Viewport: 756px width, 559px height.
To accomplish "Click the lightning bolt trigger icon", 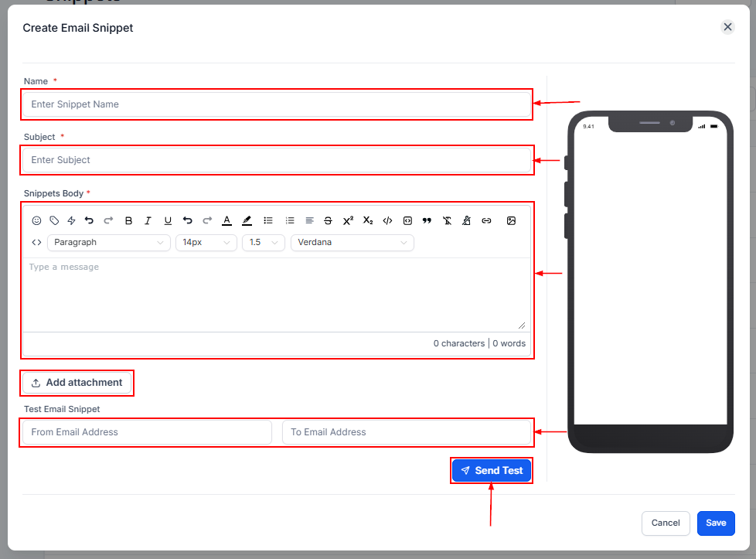I will coord(71,220).
